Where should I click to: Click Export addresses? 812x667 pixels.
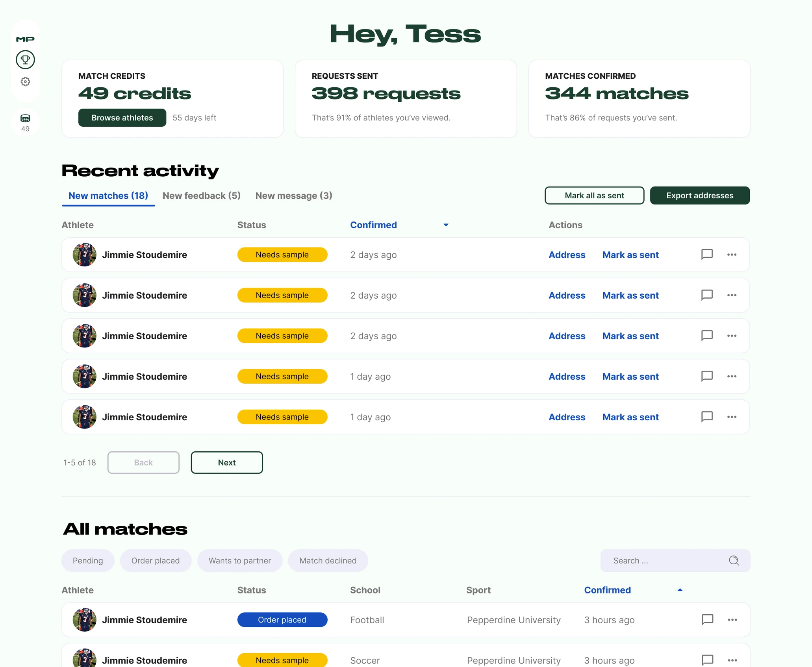[700, 195]
